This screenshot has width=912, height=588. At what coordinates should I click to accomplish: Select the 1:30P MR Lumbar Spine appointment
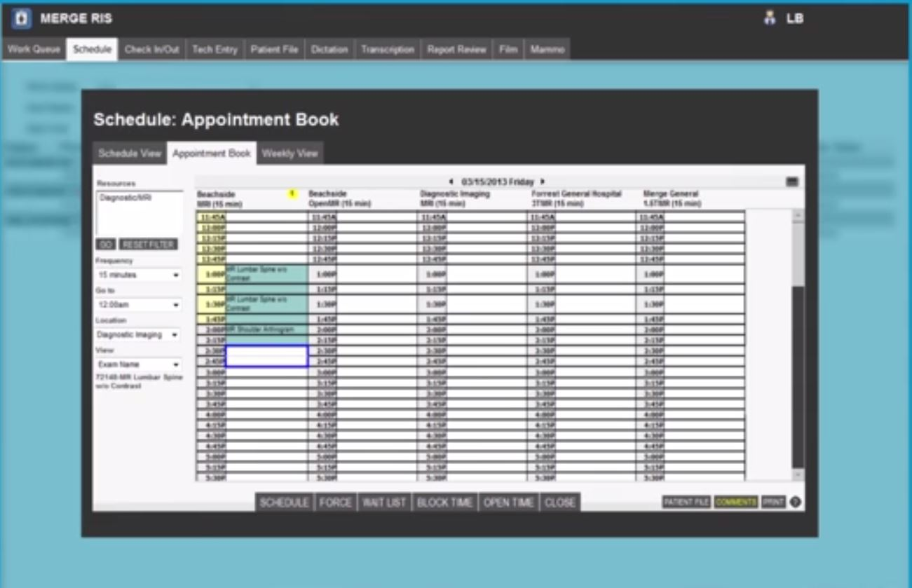click(266, 303)
